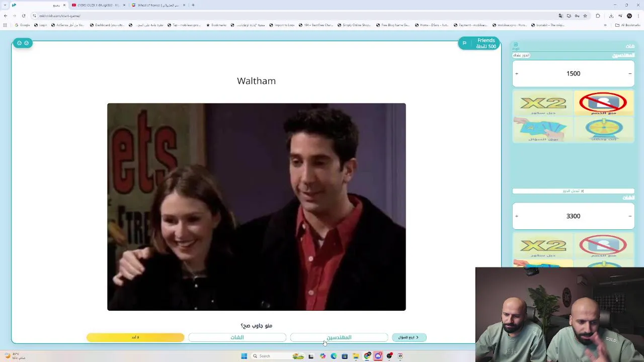
Task: Open the Login bookmark
Action: coord(41,25)
